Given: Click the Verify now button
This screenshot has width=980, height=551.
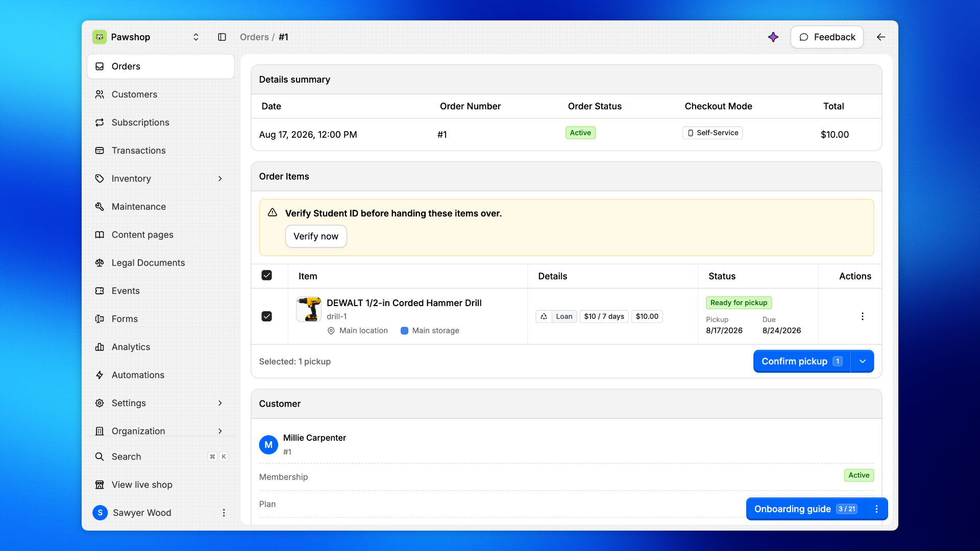Looking at the screenshot, I should (x=316, y=236).
